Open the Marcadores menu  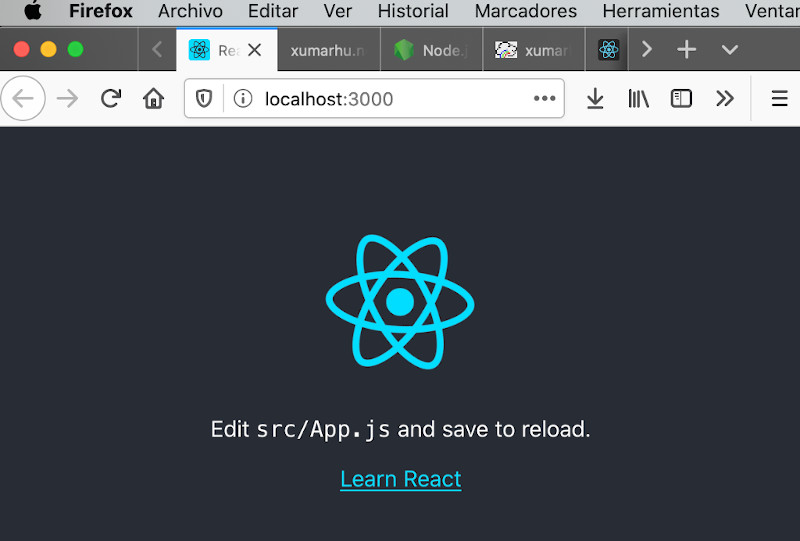[x=525, y=11]
